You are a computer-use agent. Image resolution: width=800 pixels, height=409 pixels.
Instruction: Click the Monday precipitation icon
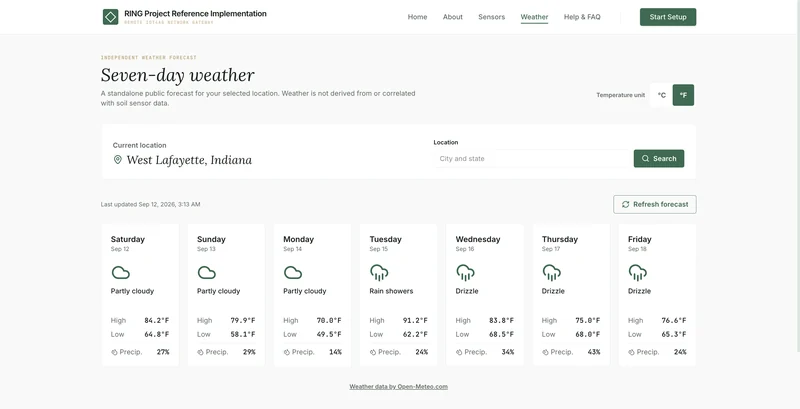[287, 352]
